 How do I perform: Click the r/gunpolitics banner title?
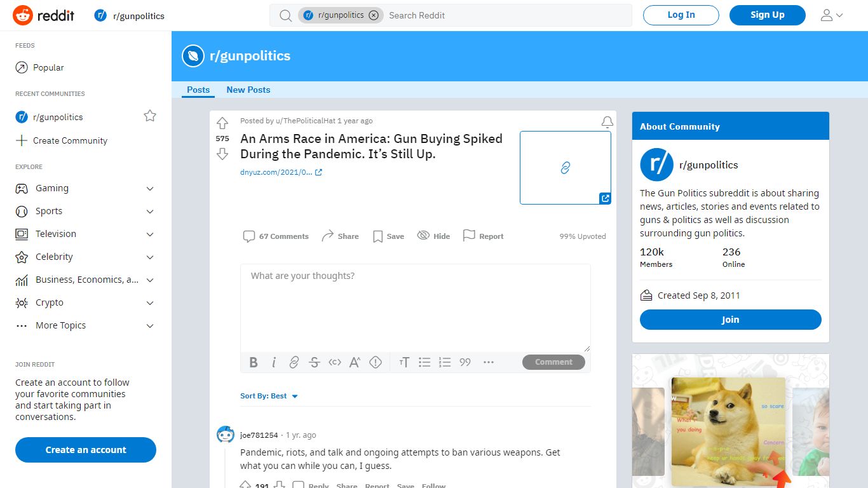pos(250,56)
